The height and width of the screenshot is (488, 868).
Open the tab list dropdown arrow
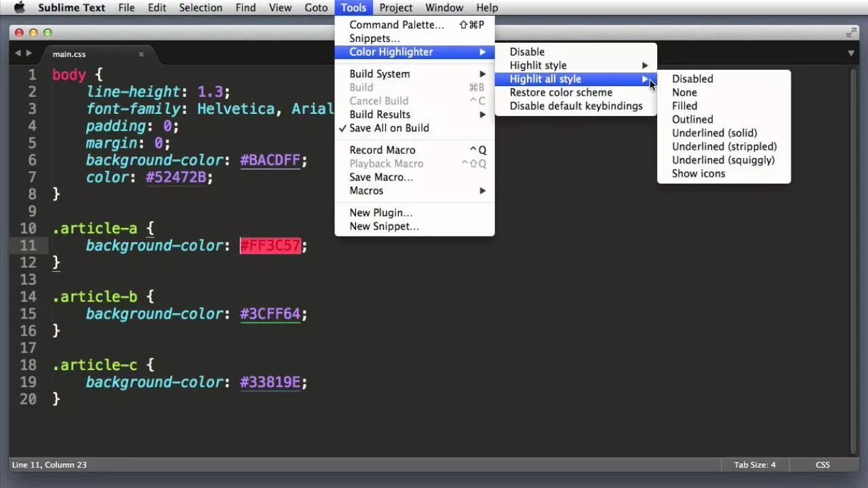[851, 53]
